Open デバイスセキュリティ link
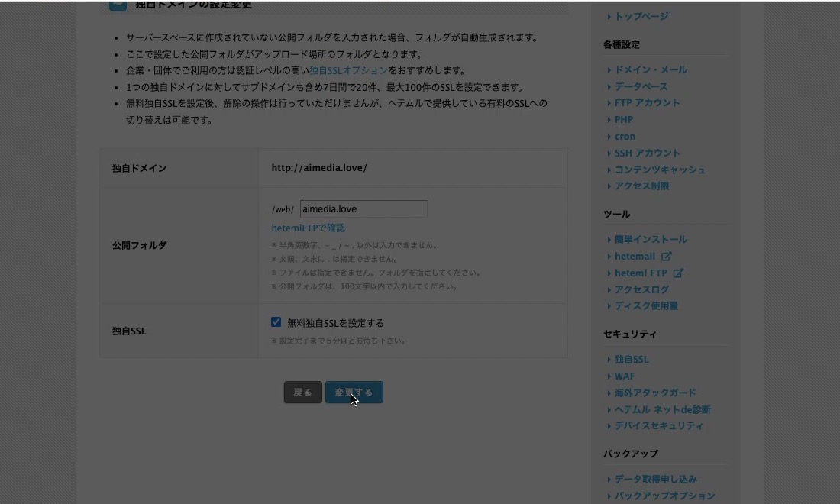The image size is (840, 504). (658, 426)
